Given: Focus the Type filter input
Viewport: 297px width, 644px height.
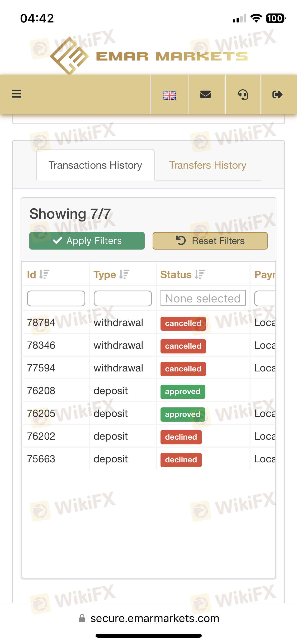Looking at the screenshot, I should point(123,298).
